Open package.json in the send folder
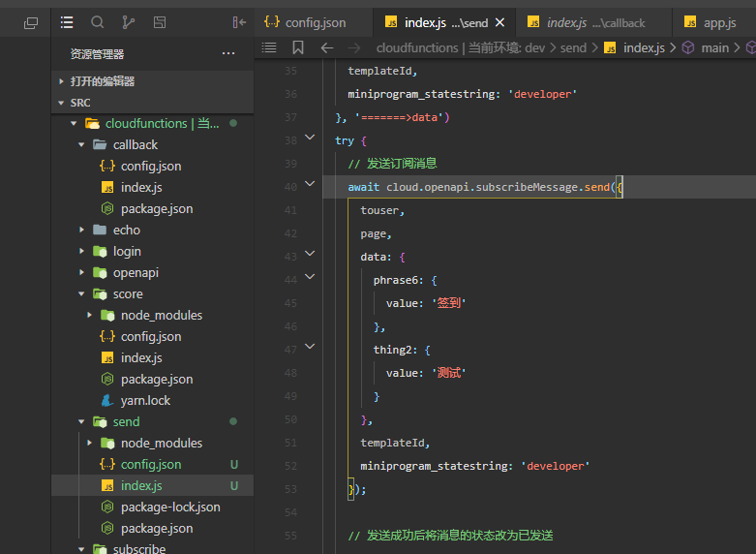756x554 pixels. [152, 528]
